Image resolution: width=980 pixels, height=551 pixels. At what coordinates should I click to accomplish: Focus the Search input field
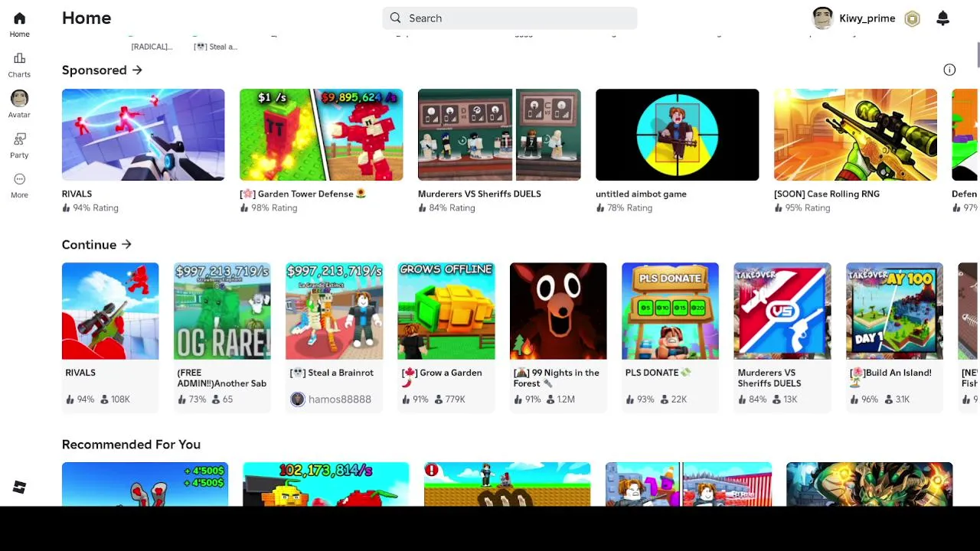point(510,18)
